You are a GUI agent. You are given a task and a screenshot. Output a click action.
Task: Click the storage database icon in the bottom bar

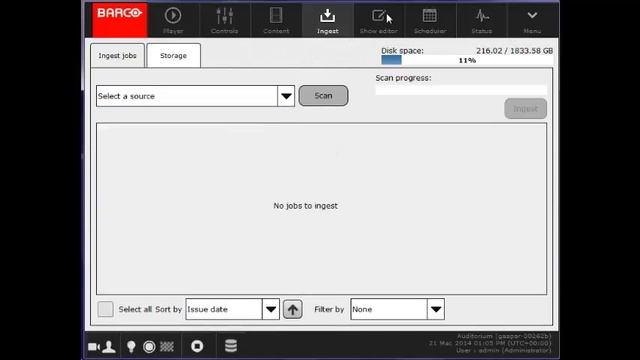pos(231,346)
